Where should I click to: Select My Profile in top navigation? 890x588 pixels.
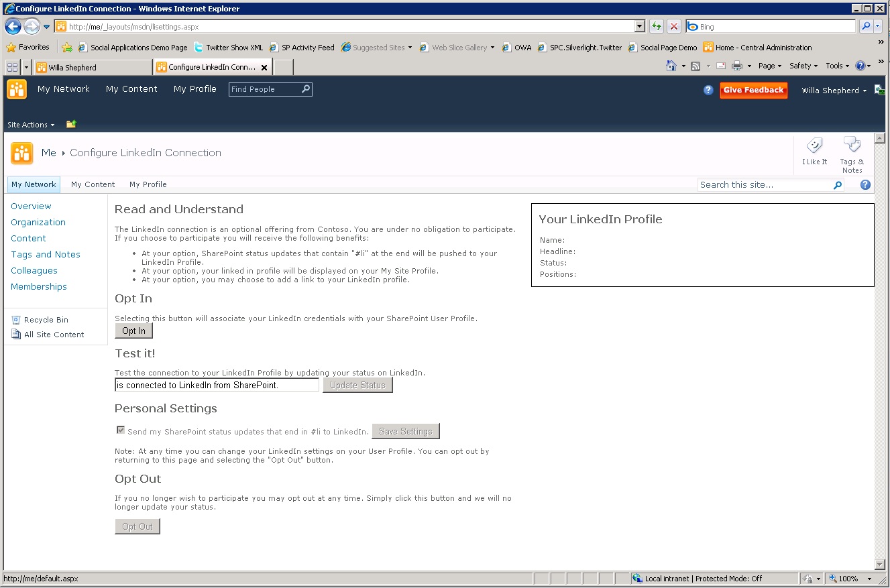click(195, 89)
